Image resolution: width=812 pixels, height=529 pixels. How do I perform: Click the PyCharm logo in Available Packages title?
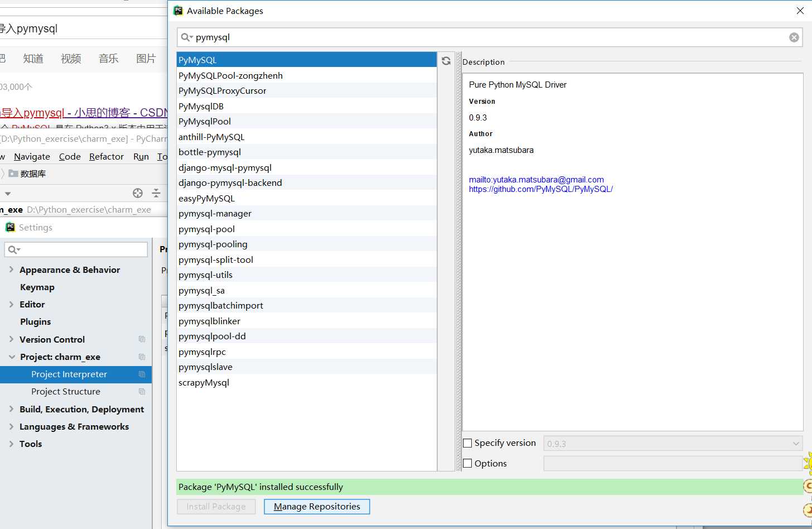point(178,11)
